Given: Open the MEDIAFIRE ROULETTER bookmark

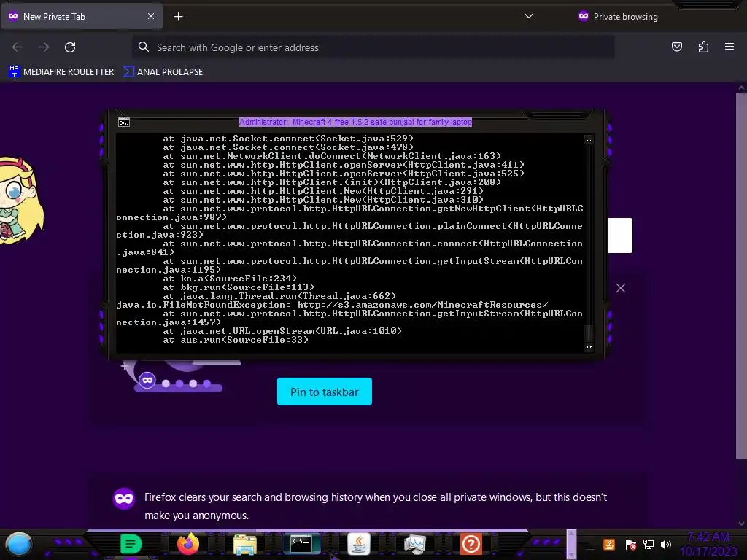Looking at the screenshot, I should tap(61, 72).
